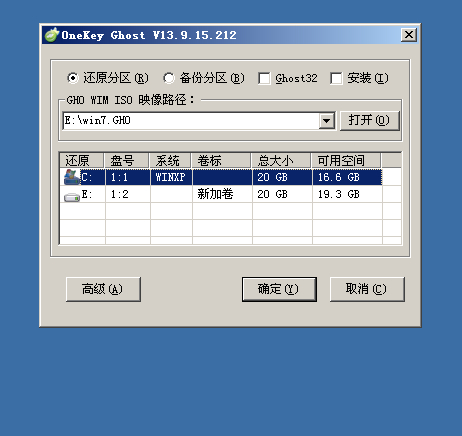Click 20 GB total size in E: row
This screenshot has height=436, width=462.
tap(282, 194)
